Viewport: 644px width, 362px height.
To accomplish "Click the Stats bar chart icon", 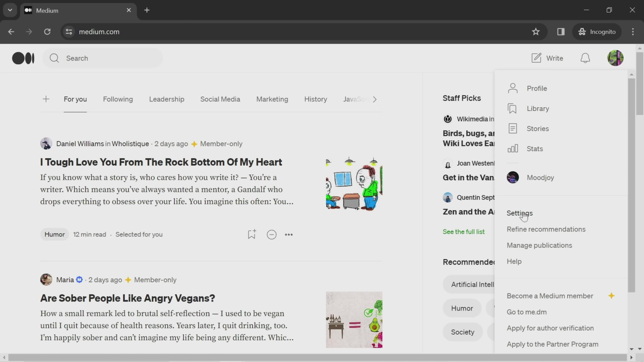I will tap(513, 148).
